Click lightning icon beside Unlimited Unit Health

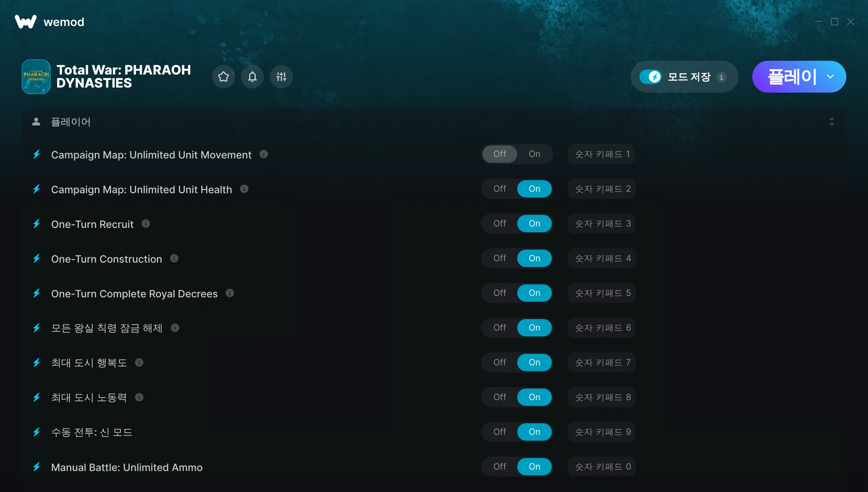tap(37, 189)
